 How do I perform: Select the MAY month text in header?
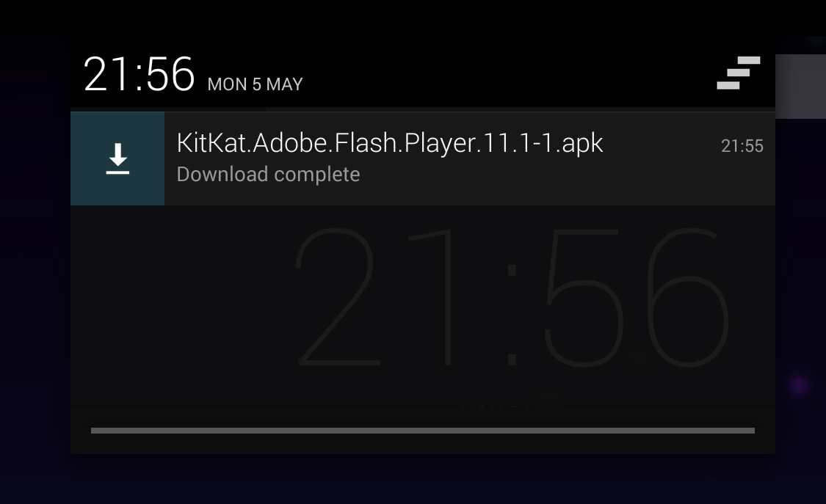[284, 84]
